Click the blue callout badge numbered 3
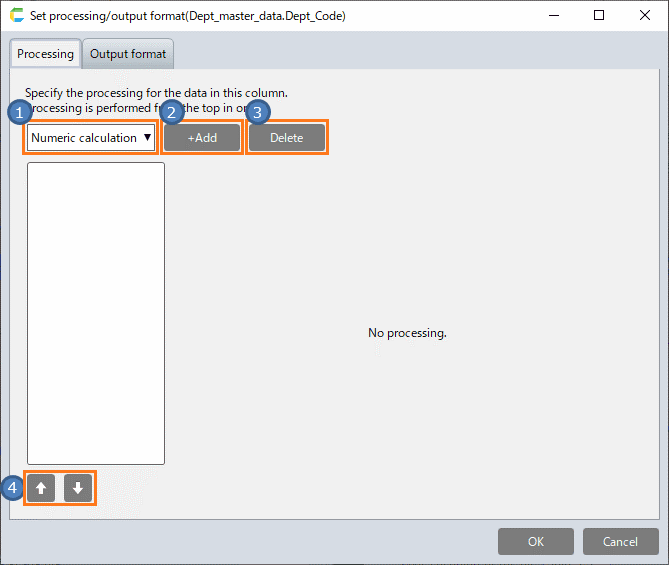Image resolution: width=669 pixels, height=565 pixels. click(258, 112)
